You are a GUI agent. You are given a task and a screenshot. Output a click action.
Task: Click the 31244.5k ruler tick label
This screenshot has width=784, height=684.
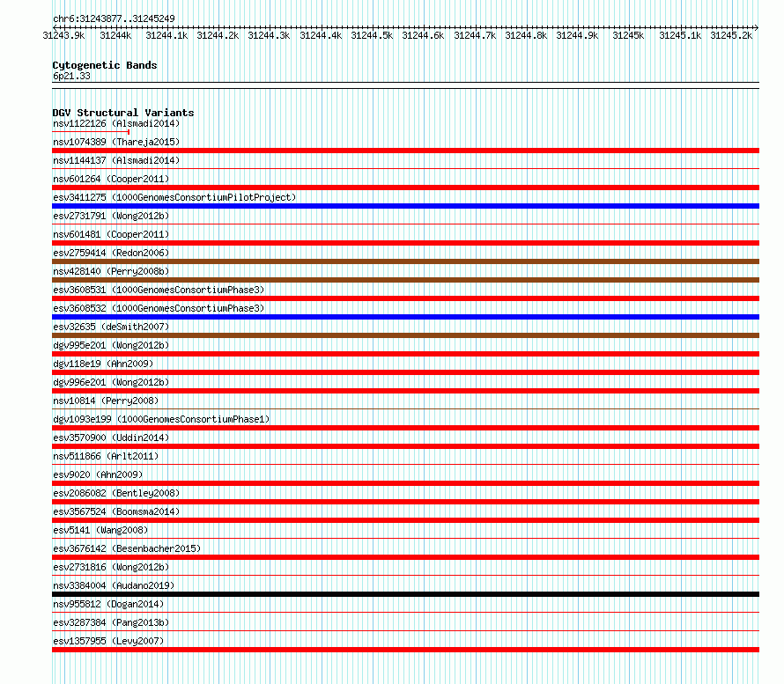click(x=372, y=35)
